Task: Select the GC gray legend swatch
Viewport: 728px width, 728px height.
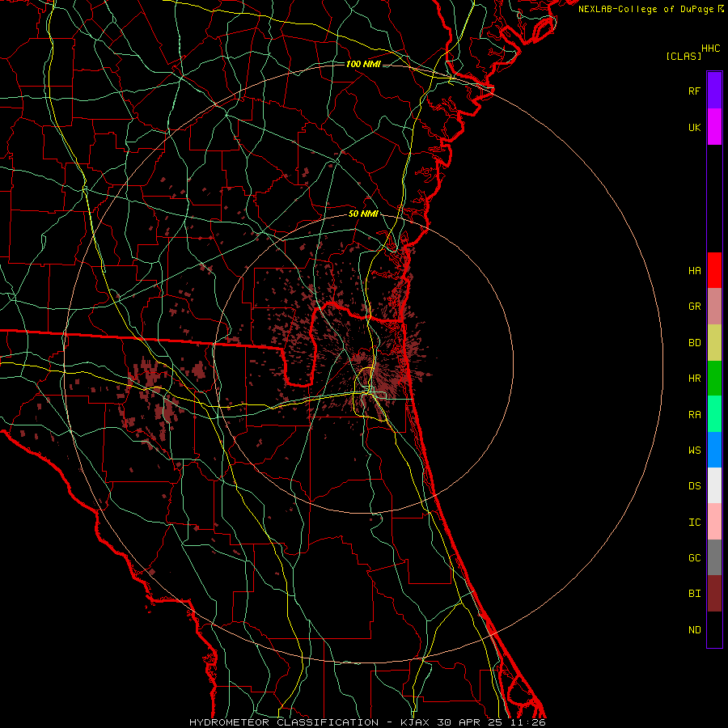Action: coord(714,557)
